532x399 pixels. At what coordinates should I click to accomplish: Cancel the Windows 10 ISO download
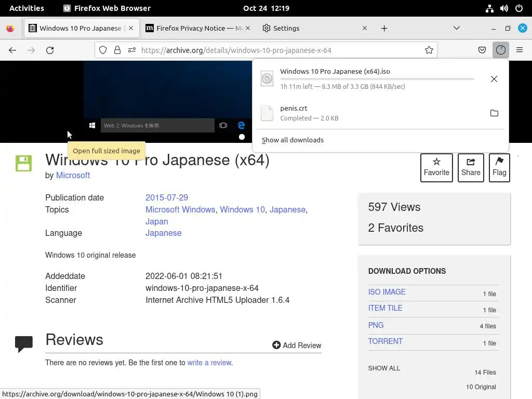coord(494,79)
